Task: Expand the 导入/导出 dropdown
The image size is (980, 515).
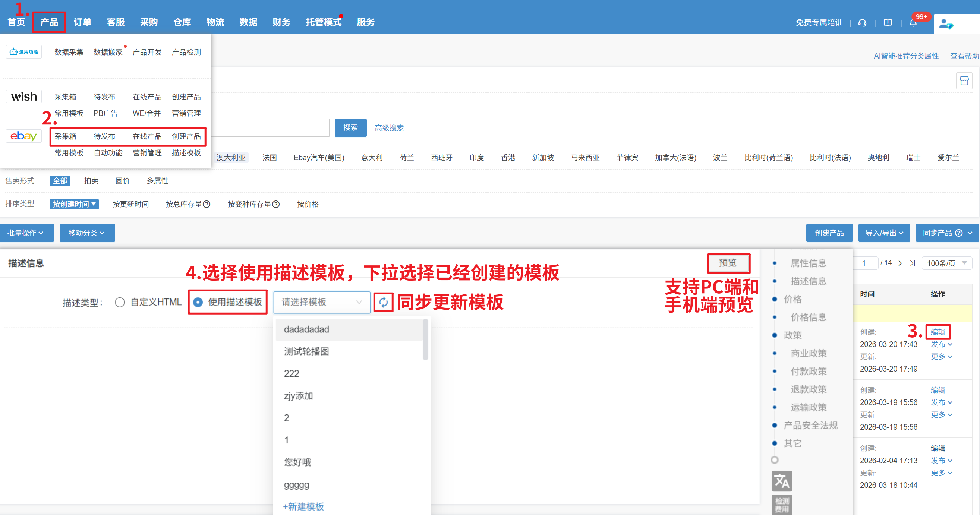Action: [x=884, y=233]
